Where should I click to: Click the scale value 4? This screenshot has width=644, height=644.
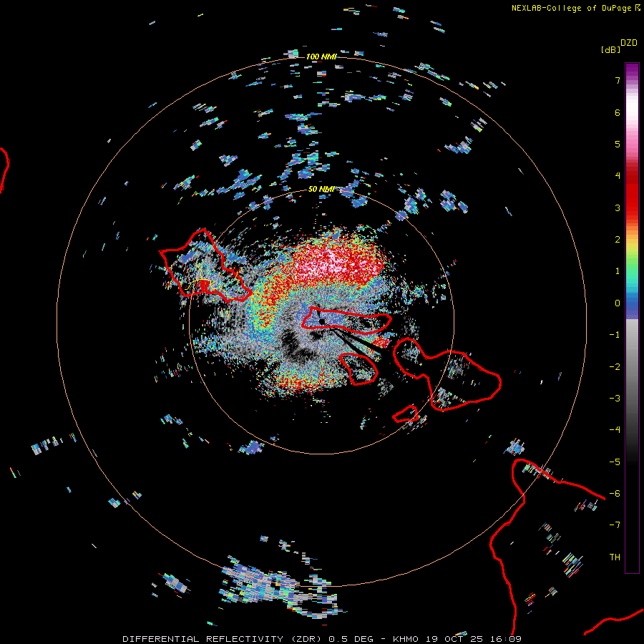tap(618, 176)
